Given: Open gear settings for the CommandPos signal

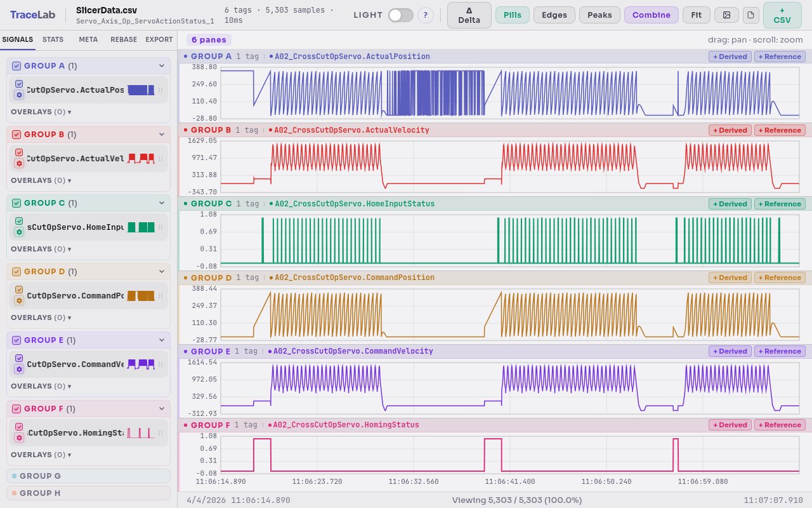Looking at the screenshot, I should tap(19, 300).
